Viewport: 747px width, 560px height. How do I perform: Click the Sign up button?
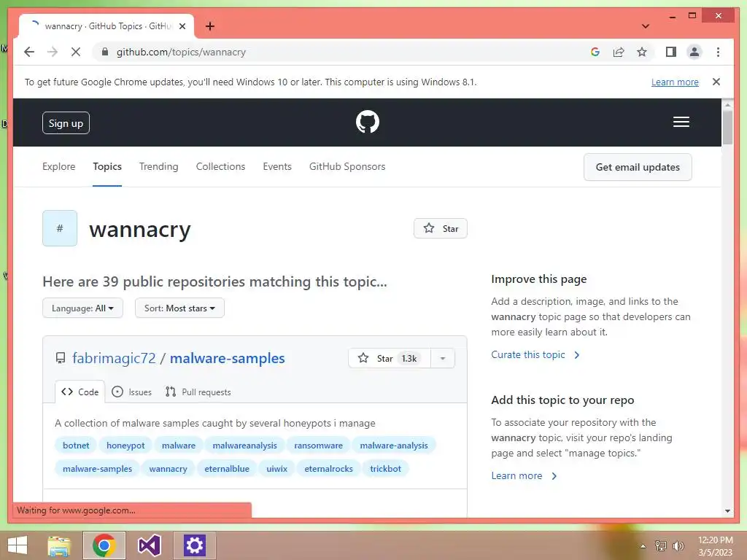click(66, 123)
